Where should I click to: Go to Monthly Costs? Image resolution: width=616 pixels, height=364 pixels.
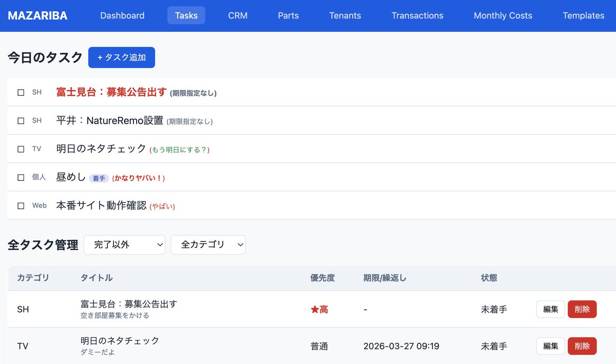503,15
